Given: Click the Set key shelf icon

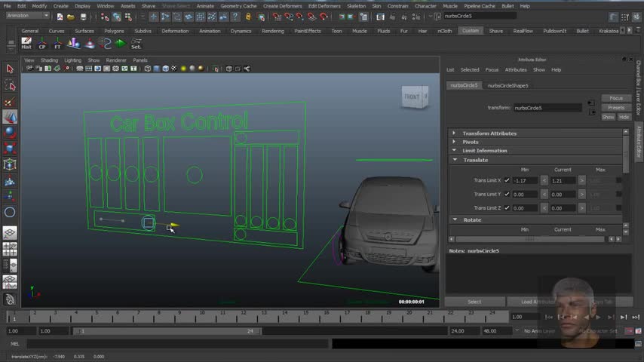Looking at the screenshot, I should point(136,44).
